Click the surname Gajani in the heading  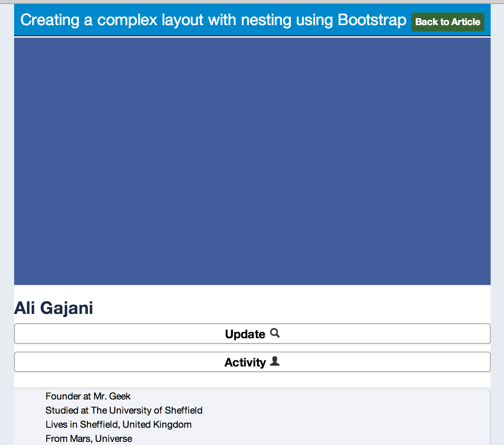point(67,308)
